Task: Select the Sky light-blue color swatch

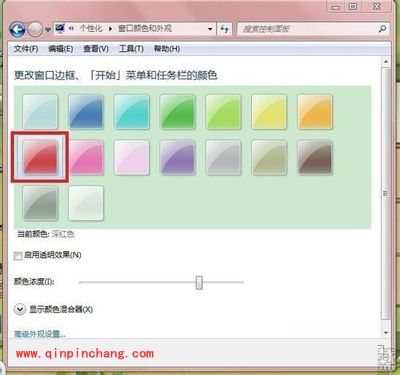Action: pyautogui.click(x=40, y=112)
